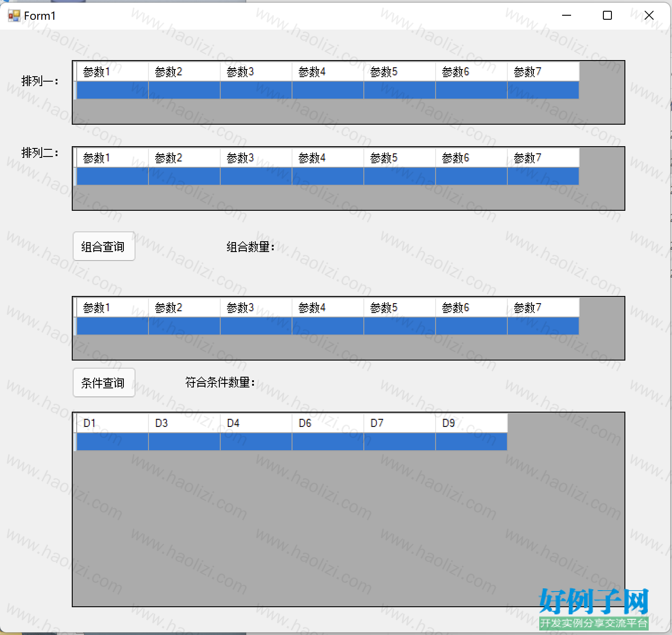Select 参数1 column header in 排列一 grid
The width and height of the screenshot is (672, 635).
(x=113, y=72)
